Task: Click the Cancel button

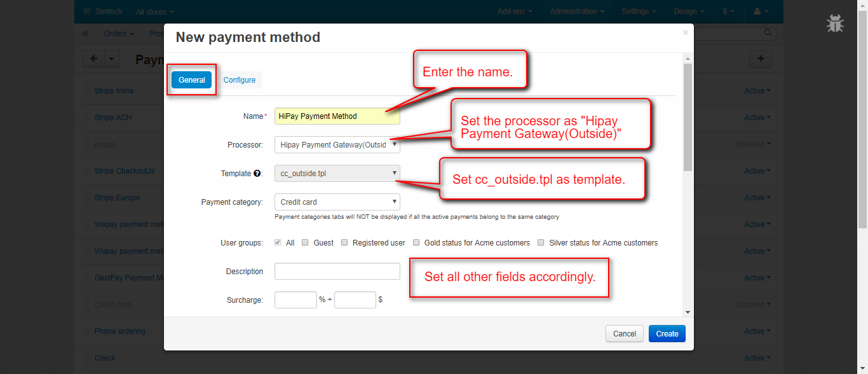Action: pos(624,334)
